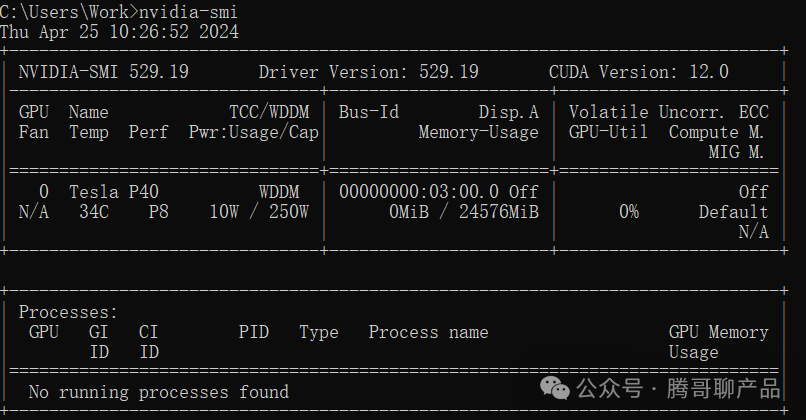Image resolution: width=806 pixels, height=420 pixels.
Task: Click the Perf header text
Action: click(149, 132)
